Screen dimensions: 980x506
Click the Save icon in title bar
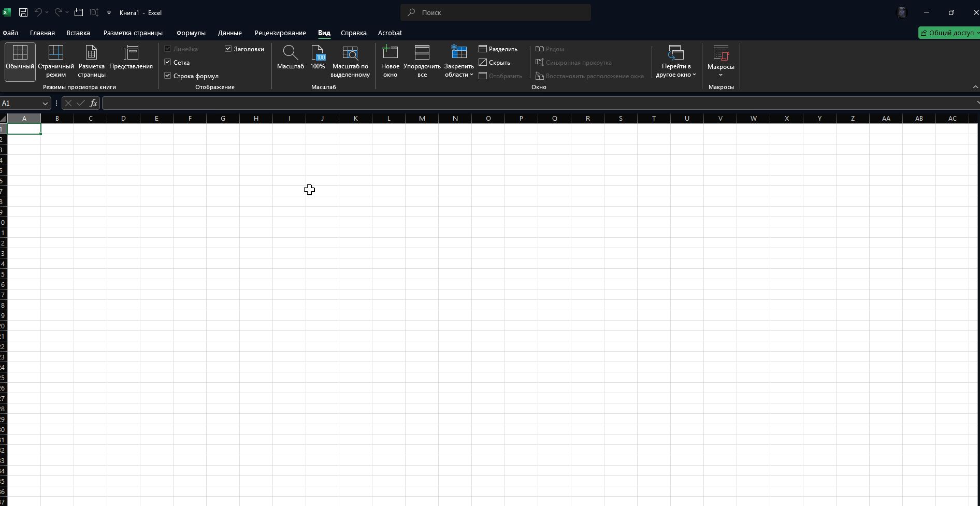[x=23, y=12]
